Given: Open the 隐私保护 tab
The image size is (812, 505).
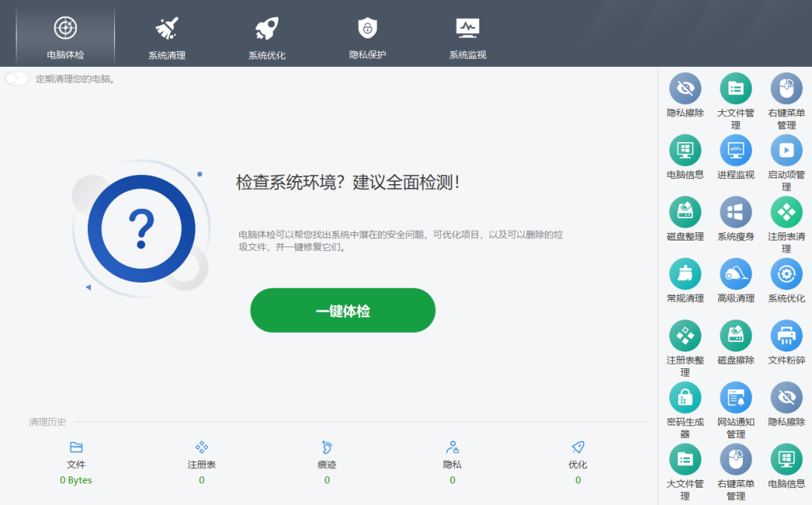Looking at the screenshot, I should pyautogui.click(x=367, y=34).
